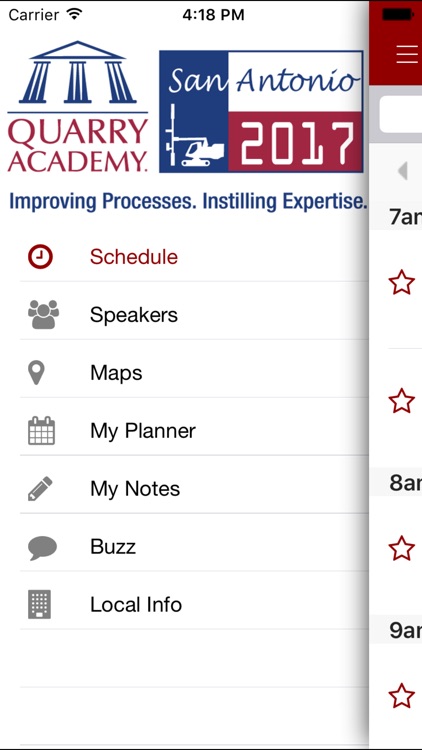Tap the Schedule clock icon
The width and height of the screenshot is (422, 750).
click(40, 257)
